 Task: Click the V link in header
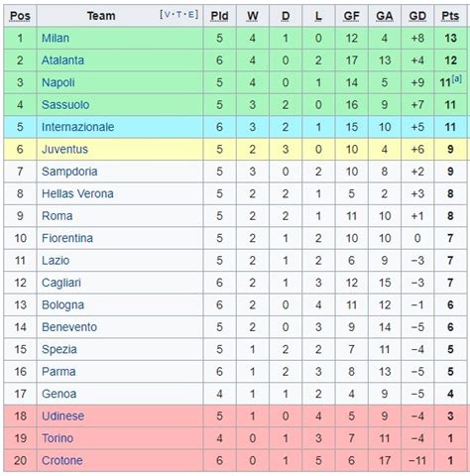click(x=168, y=15)
